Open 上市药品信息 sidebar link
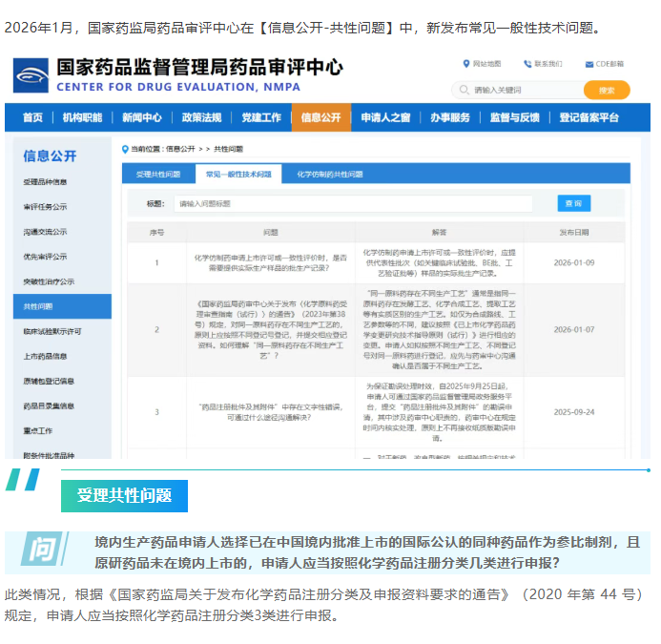 pyautogui.click(x=46, y=356)
